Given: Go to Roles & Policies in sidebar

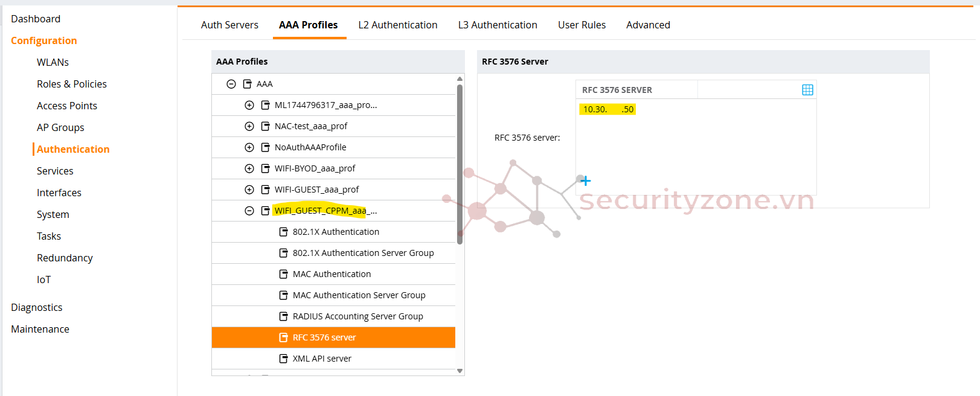Looking at the screenshot, I should pyautogui.click(x=71, y=84).
